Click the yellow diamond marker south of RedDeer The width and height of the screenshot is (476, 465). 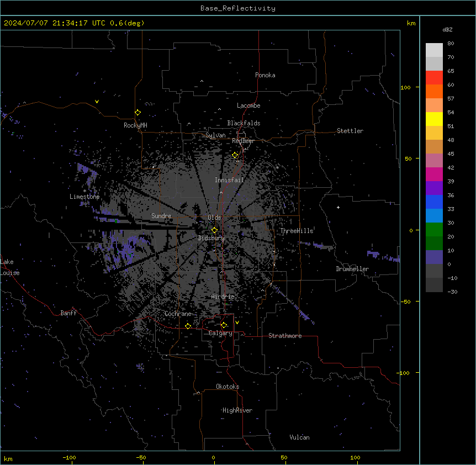[x=235, y=155]
